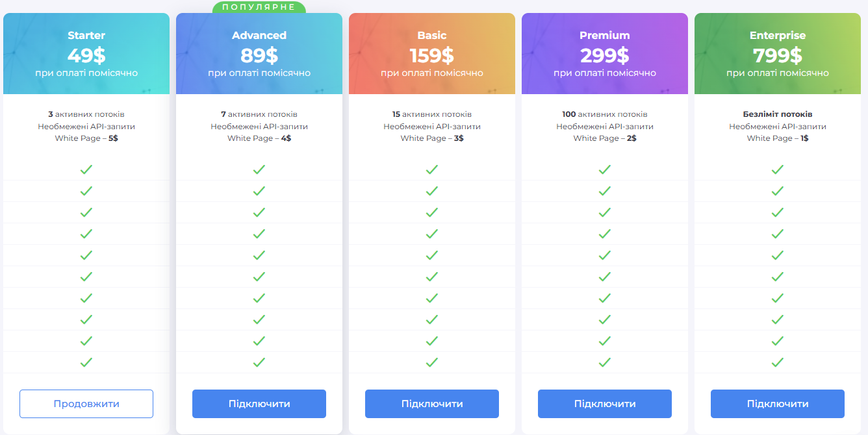Viewport: 868px width, 435px height.
Task: Click the last green checkmark in Starter column
Action: (86, 362)
